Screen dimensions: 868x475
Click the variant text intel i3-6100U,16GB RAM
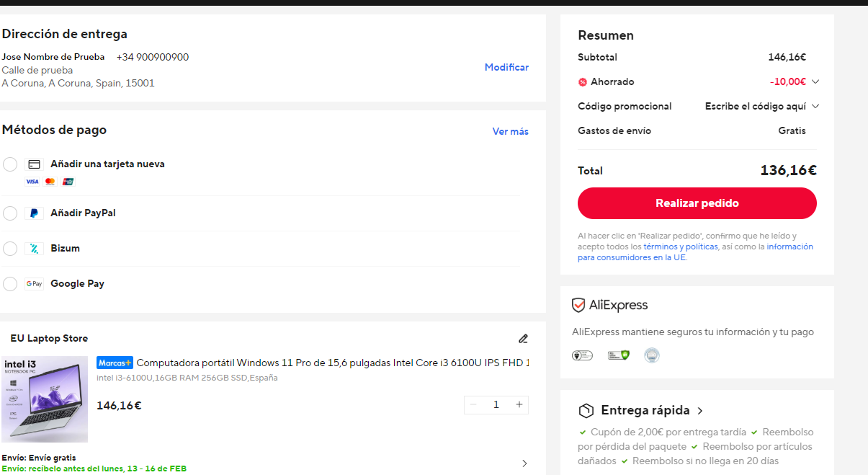pyautogui.click(x=187, y=378)
